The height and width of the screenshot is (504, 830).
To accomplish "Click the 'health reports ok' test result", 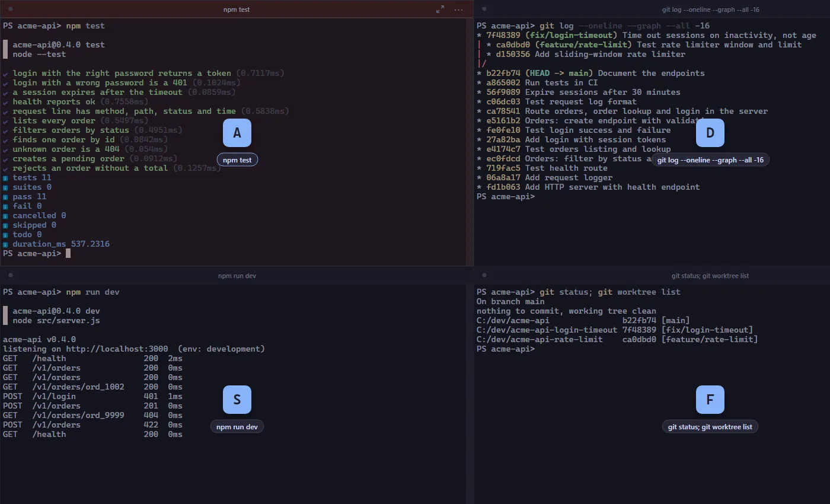I will [54, 102].
